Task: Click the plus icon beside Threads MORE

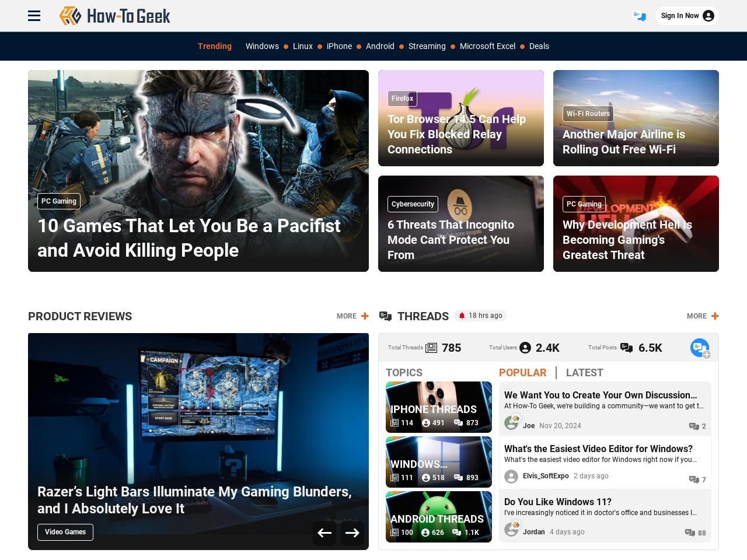Action: (x=715, y=316)
